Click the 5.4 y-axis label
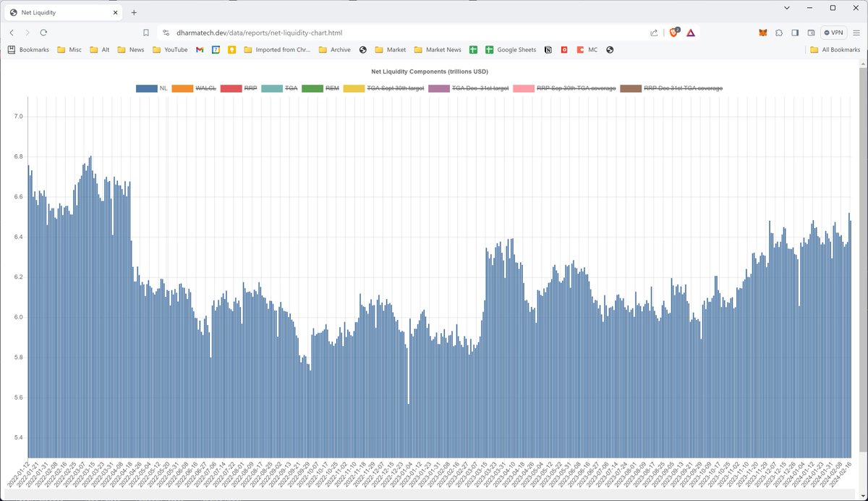The width and height of the screenshot is (868, 501). point(19,437)
